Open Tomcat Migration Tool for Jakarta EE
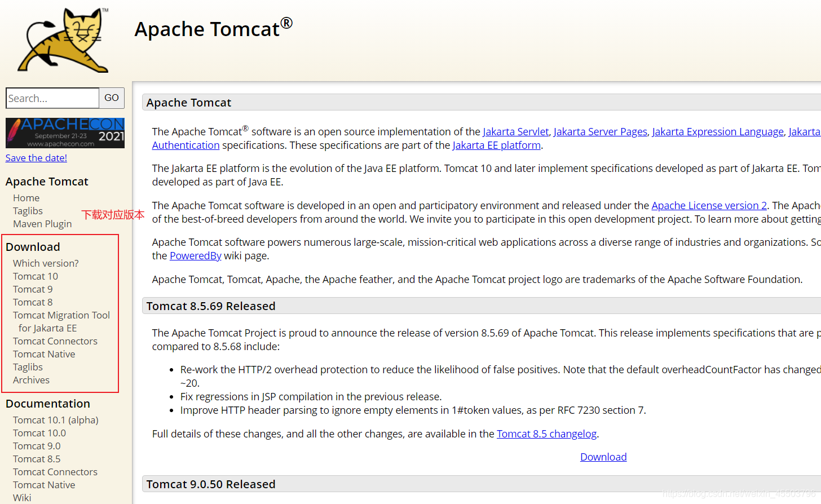Image resolution: width=821 pixels, height=504 pixels. (61, 321)
